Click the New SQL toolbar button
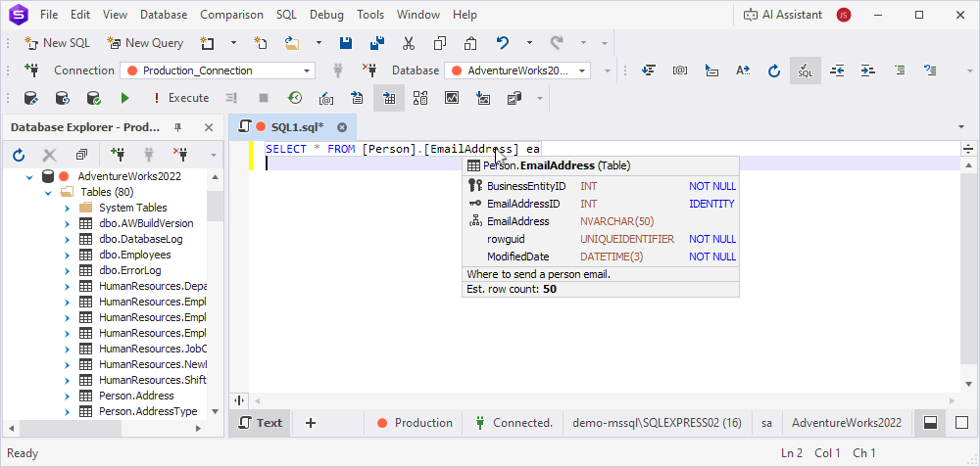This screenshot has height=467, width=980. click(59, 43)
